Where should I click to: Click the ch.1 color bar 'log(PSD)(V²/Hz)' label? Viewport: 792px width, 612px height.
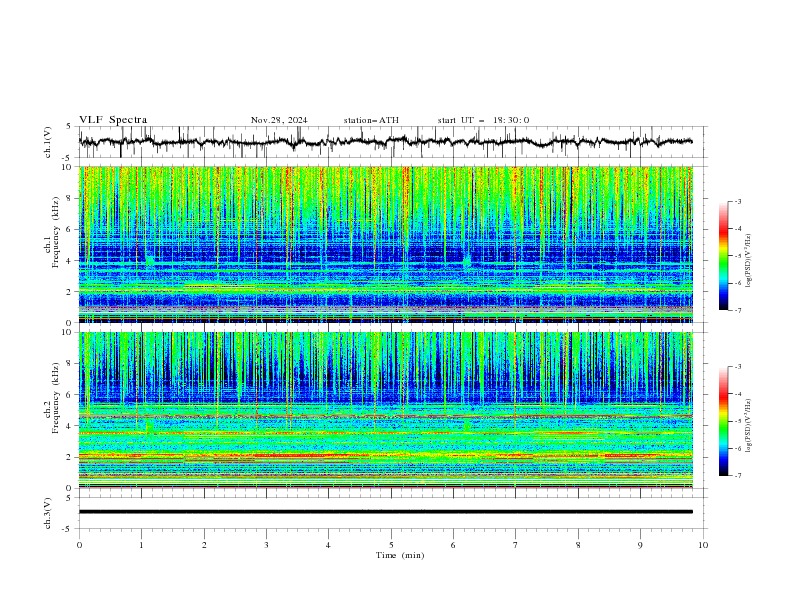tap(748, 261)
